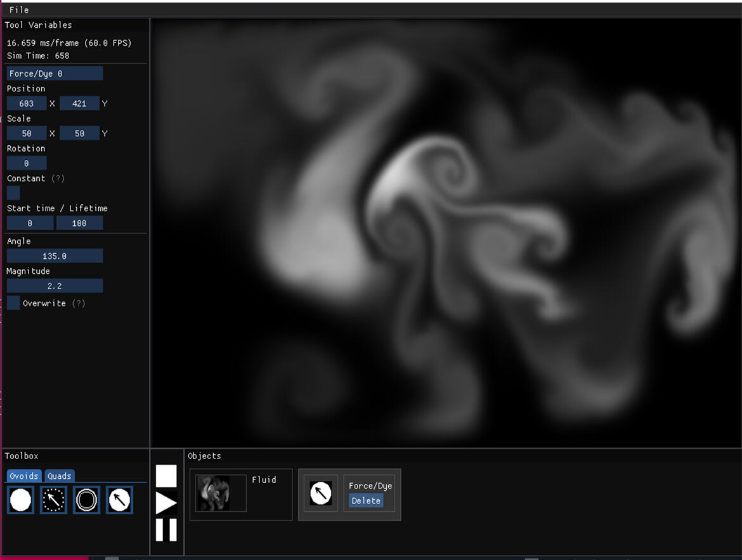The height and width of the screenshot is (560, 742).
Task: Click the Magnitude value field
Action: pyautogui.click(x=55, y=286)
